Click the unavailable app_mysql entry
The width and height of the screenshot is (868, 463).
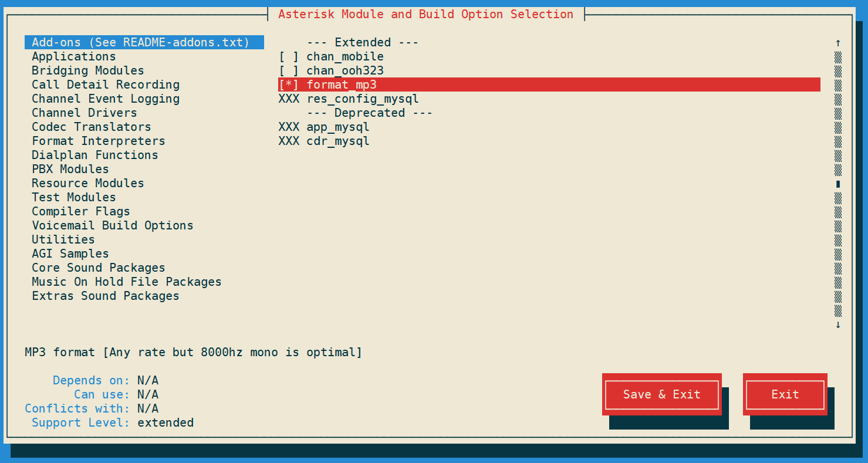tap(324, 127)
